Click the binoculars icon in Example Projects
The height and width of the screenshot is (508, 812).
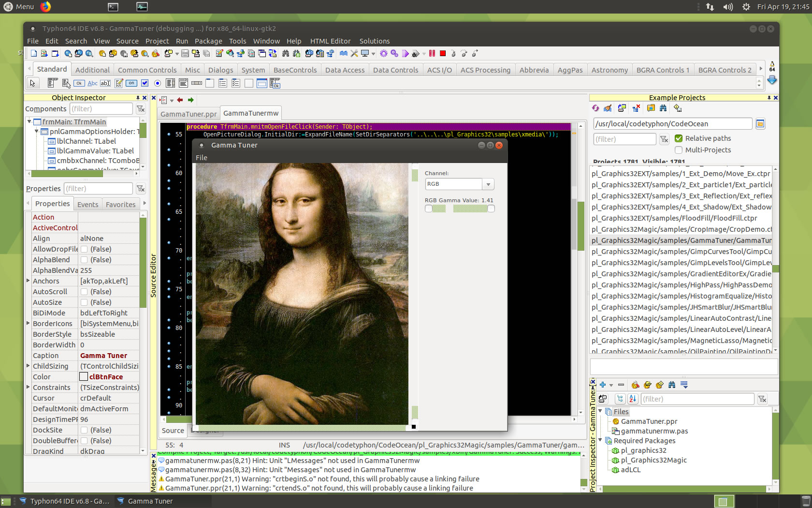click(663, 108)
